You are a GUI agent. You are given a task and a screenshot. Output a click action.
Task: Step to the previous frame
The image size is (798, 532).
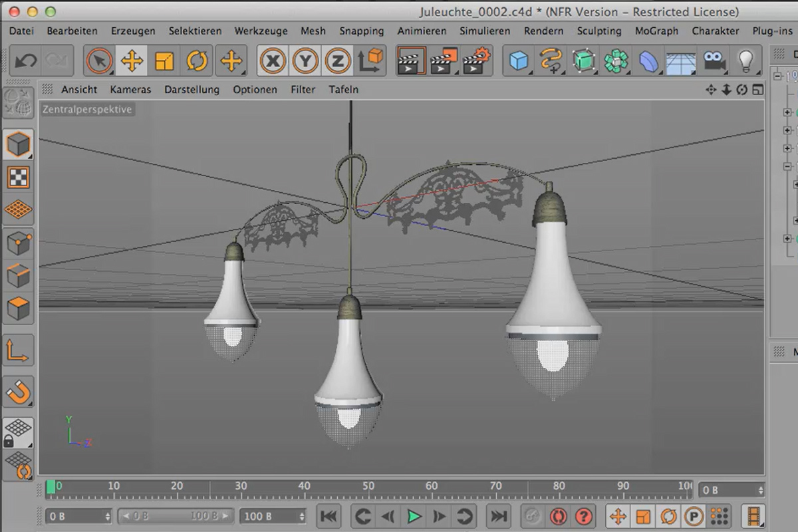click(x=388, y=515)
